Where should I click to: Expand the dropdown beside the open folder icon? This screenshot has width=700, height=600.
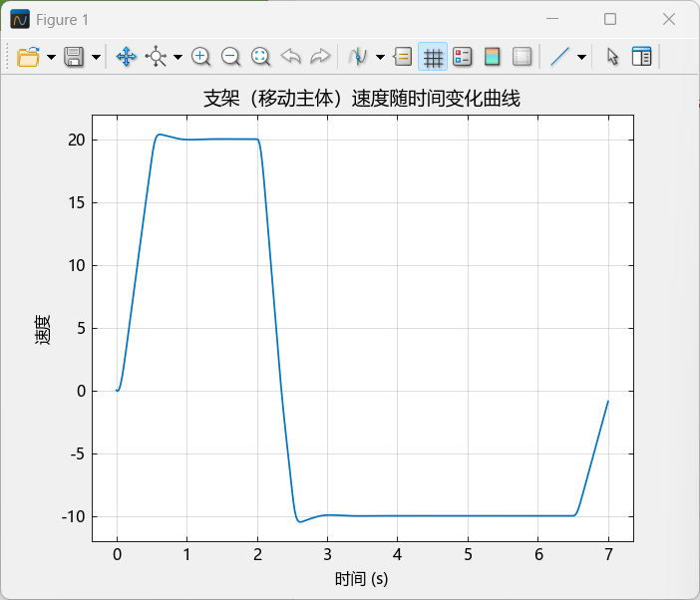click(51, 57)
